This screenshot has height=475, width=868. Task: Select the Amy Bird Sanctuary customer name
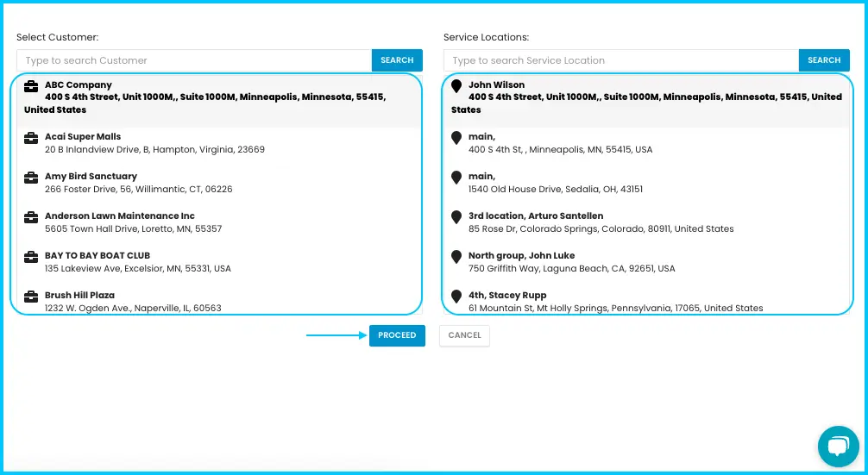(91, 177)
